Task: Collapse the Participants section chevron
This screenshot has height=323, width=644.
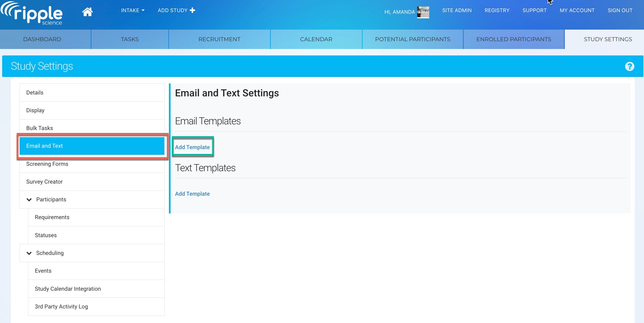Action: (29, 199)
